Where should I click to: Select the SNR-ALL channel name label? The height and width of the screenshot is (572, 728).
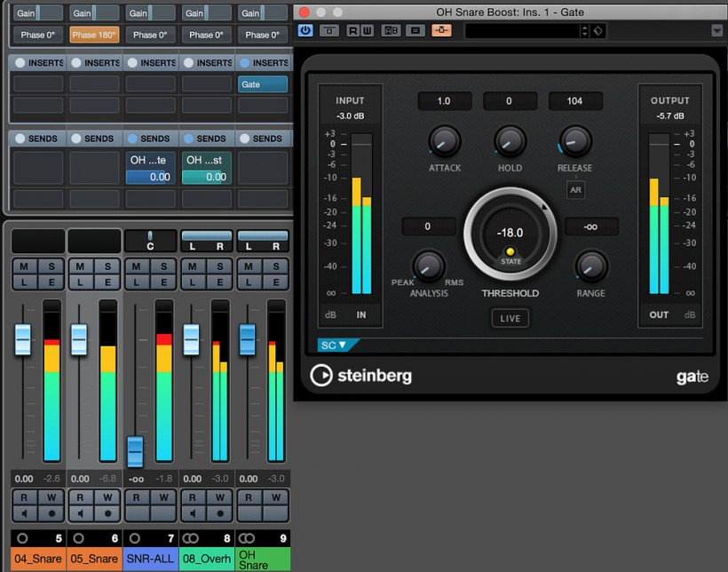click(x=150, y=559)
